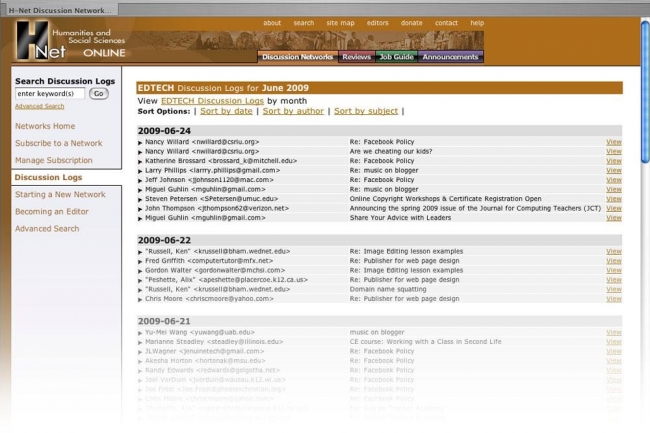650x433 pixels.
Task: View Share Your Advice with Leaders message
Action: click(614, 218)
